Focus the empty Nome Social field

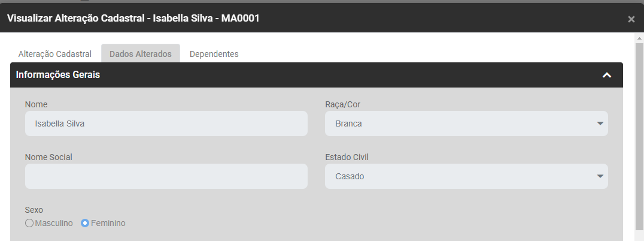(x=166, y=176)
